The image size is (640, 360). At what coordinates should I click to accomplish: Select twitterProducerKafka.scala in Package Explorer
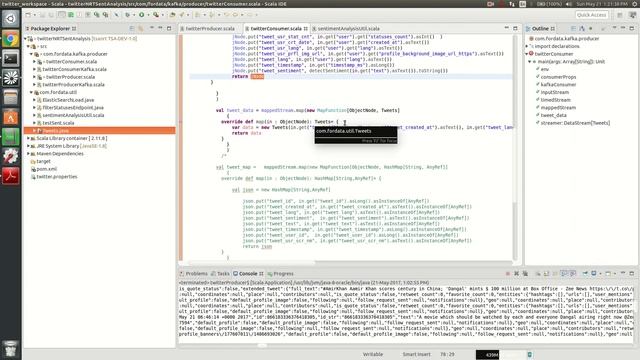pyautogui.click(x=73, y=84)
